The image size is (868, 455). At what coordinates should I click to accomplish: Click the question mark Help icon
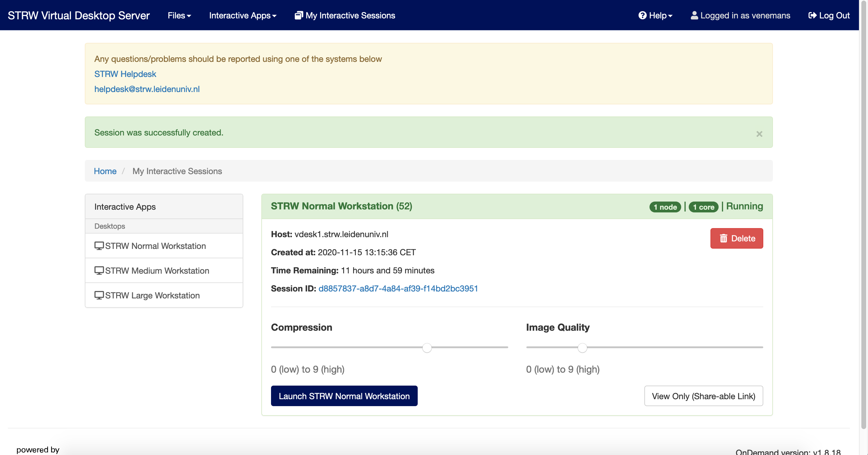[x=642, y=15]
